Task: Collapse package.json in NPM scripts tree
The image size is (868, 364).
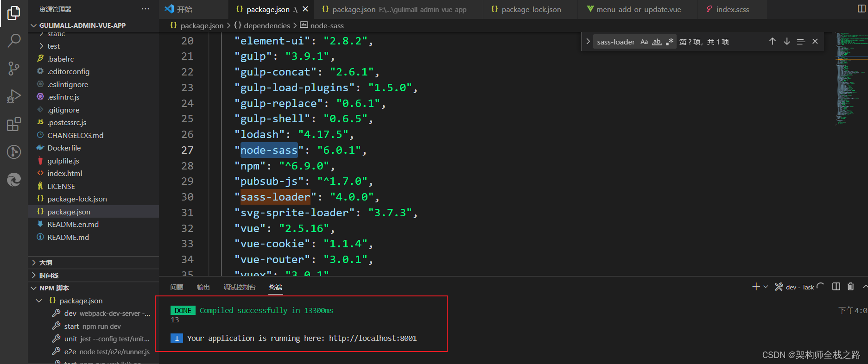Action: click(x=39, y=301)
